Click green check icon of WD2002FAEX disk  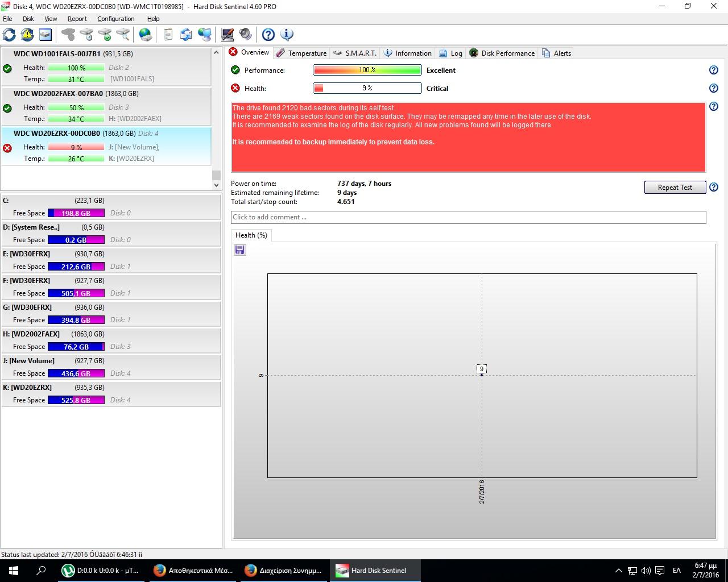[x=7, y=108]
